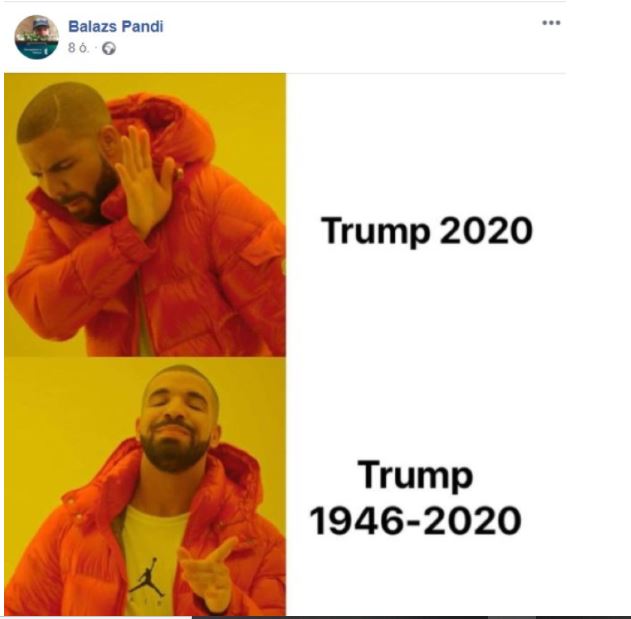This screenshot has height=619, width=631.
Task: Click the Jordan jumpman logo on the shirt
Action: click(x=148, y=577)
